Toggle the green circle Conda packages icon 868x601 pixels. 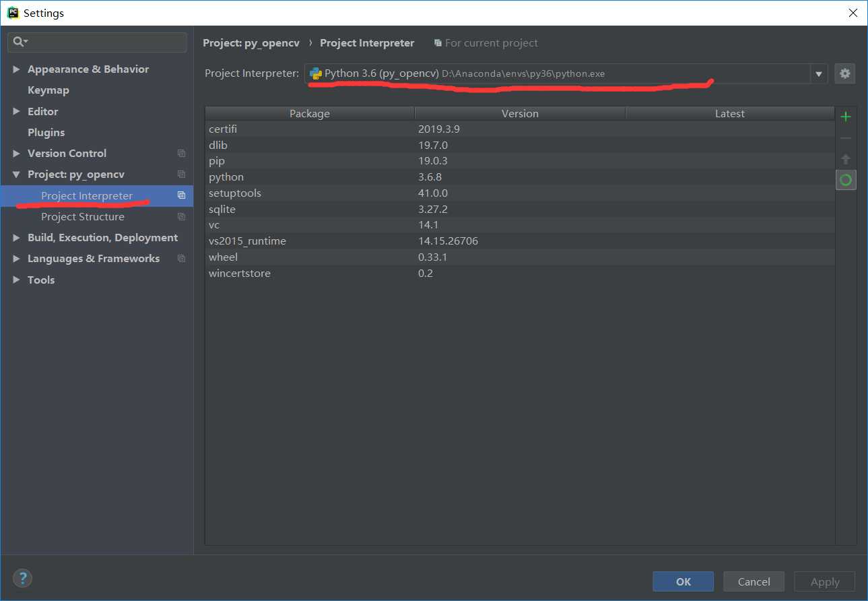pos(846,180)
